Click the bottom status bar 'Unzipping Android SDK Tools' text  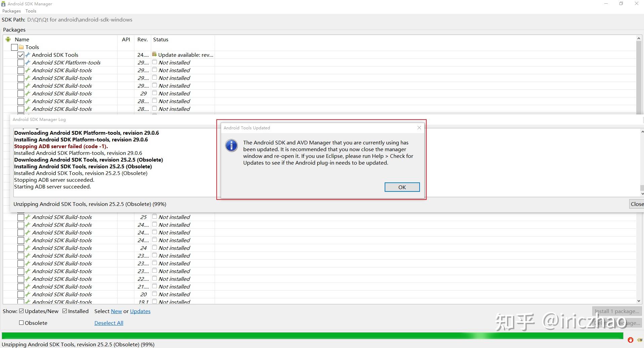click(x=78, y=344)
